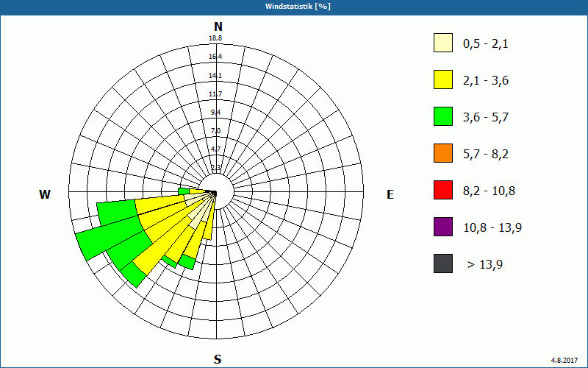
Task: Click the N compass label
Action: point(218,26)
